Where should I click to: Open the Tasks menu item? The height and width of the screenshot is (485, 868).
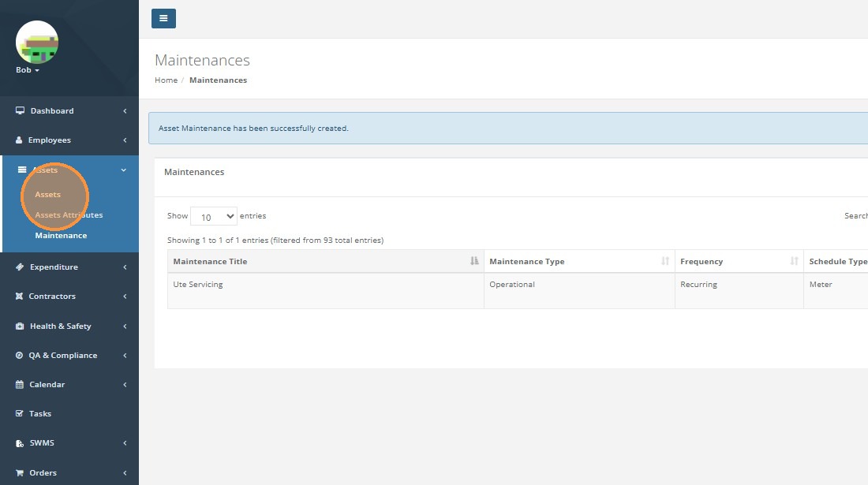pyautogui.click(x=40, y=414)
